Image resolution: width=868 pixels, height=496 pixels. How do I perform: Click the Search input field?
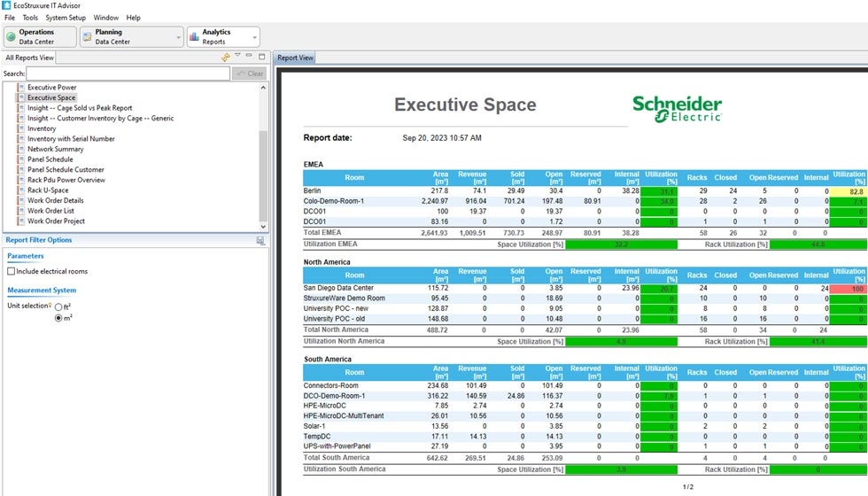[127, 74]
